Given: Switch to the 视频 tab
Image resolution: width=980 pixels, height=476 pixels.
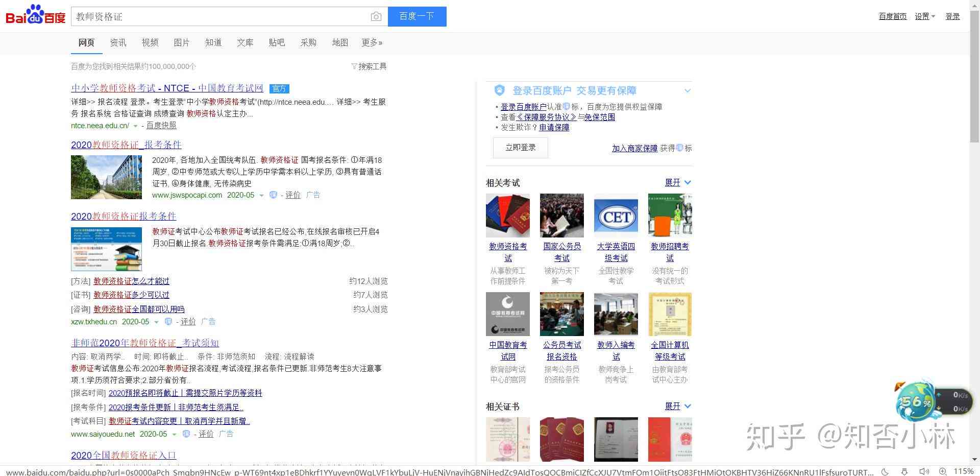Looking at the screenshot, I should pyautogui.click(x=150, y=42).
